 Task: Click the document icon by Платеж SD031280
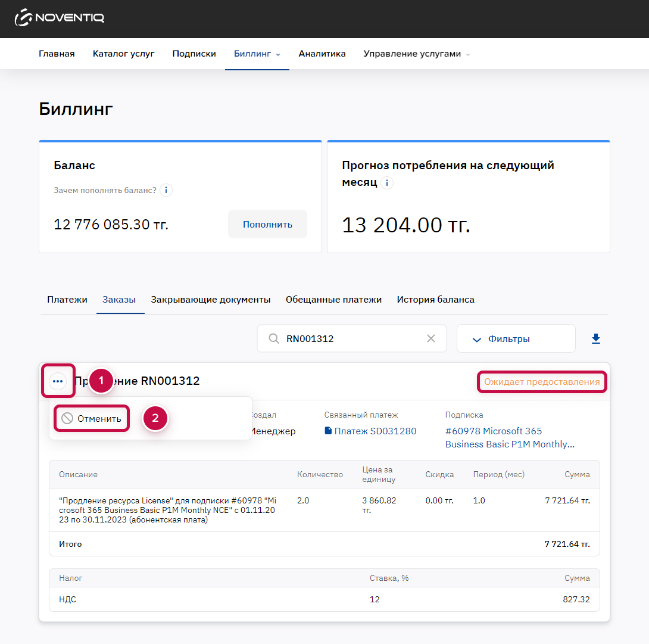[x=328, y=431]
